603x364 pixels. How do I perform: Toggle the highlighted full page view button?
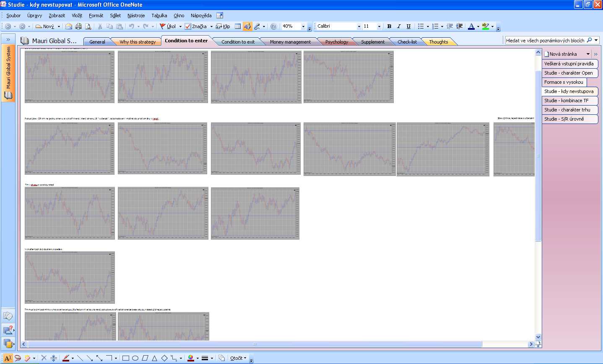tap(247, 26)
